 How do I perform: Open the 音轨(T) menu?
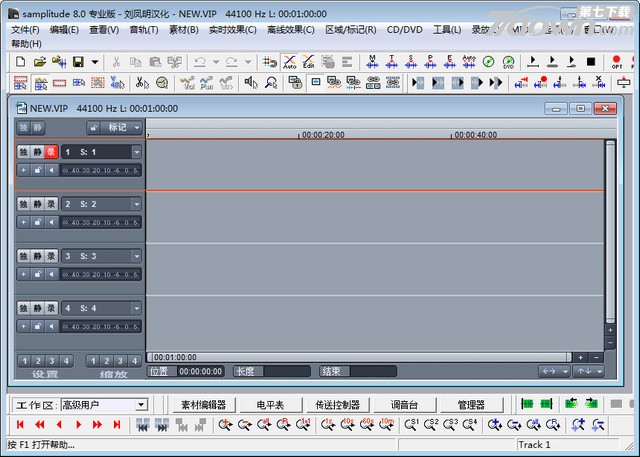point(144,30)
